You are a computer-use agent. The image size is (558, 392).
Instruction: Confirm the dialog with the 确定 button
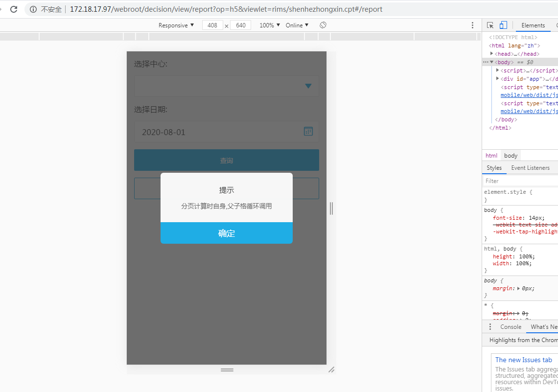pos(227,233)
